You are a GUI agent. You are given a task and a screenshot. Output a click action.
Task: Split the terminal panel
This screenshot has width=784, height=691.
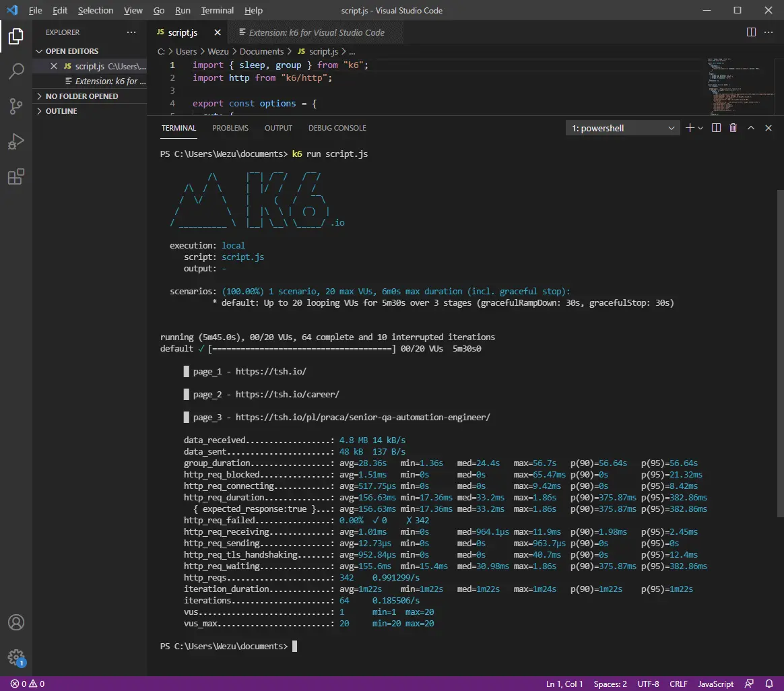717,128
